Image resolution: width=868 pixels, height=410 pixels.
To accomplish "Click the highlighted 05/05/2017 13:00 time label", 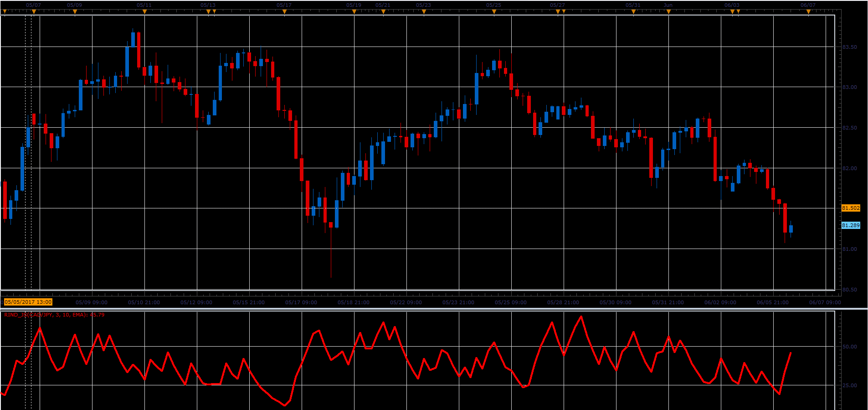I will point(28,302).
